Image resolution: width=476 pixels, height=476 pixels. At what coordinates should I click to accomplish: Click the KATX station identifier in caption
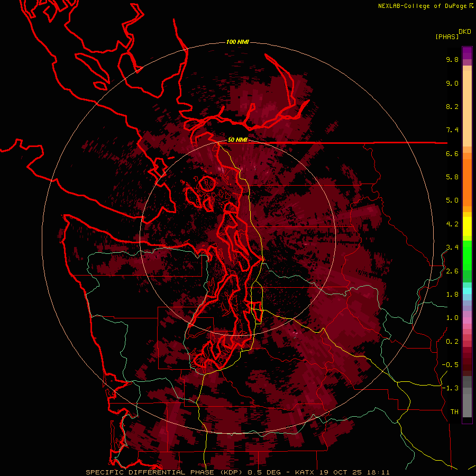tap(305, 472)
